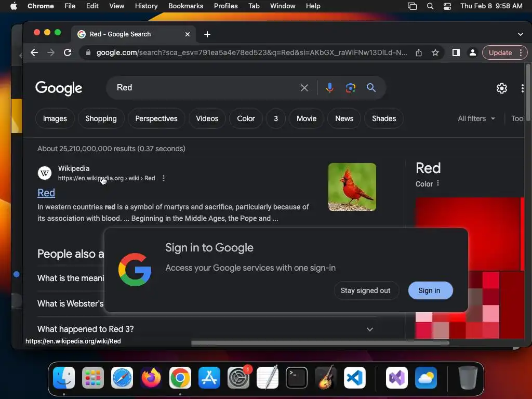
Task: Start voice search with microphone icon
Action: 329,88
